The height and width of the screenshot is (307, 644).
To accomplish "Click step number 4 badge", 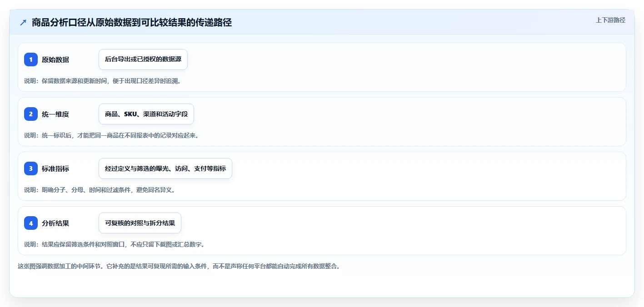I will coord(31,223).
